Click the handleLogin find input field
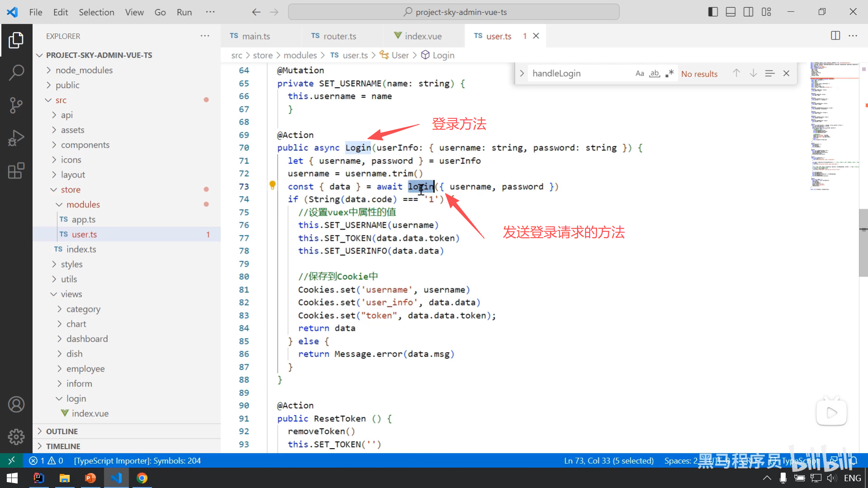The image size is (868, 488). (579, 74)
